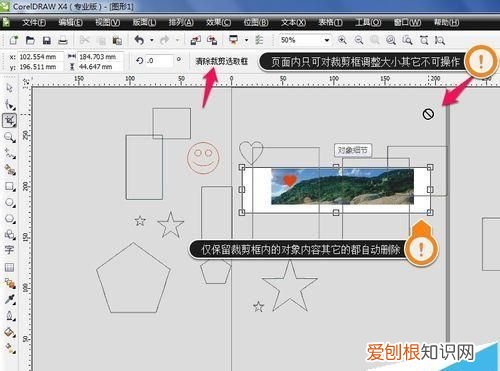Expand the 50% zoom level dropdown

click(327, 40)
